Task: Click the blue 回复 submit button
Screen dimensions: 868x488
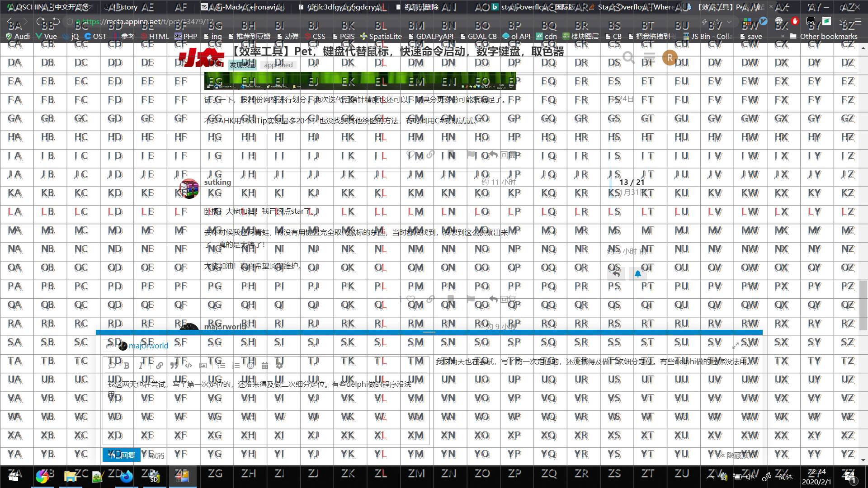Action: tap(121, 455)
